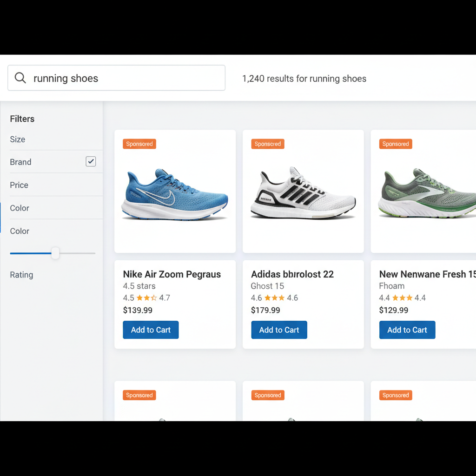Viewport: 476px width, 476px height.
Task: Open the Size filter
Action: [x=18, y=139]
